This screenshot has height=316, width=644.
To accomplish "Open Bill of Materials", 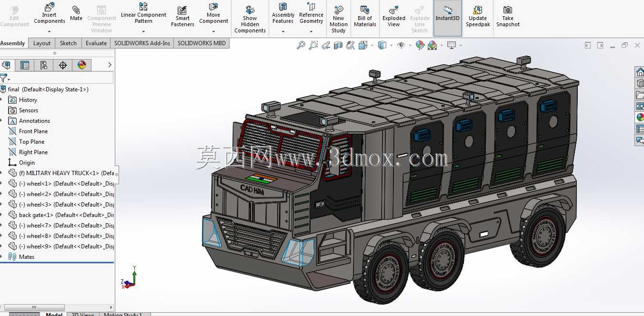I will (x=365, y=16).
